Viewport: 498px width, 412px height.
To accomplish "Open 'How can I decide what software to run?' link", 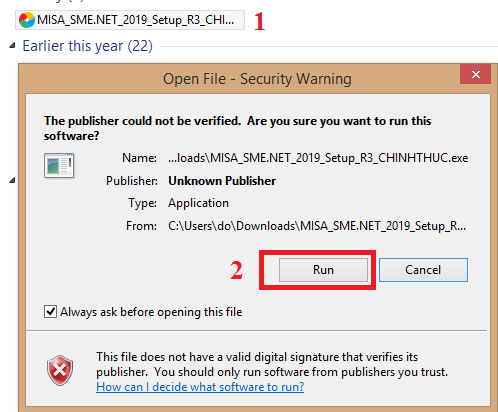I will click(x=200, y=387).
